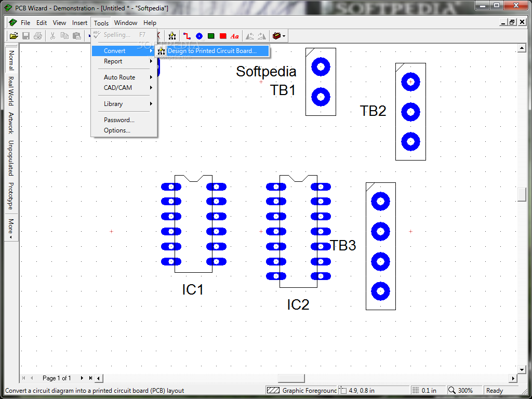Click the Convert to PCB toolbar icon
Screen dimensions: 532x399
(172, 36)
